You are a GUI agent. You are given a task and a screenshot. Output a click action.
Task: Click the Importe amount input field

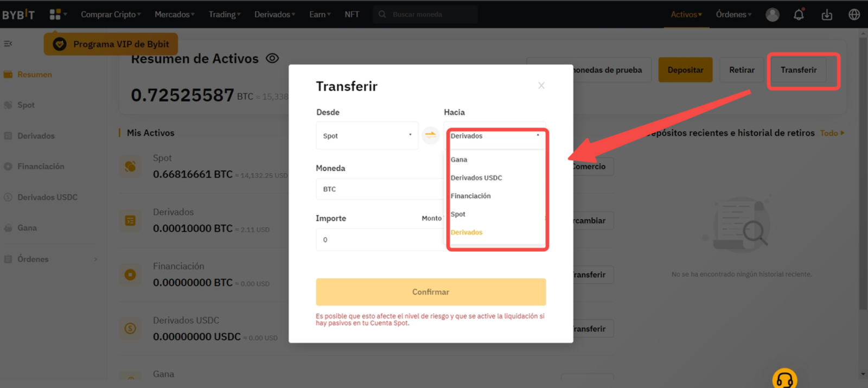click(x=379, y=240)
